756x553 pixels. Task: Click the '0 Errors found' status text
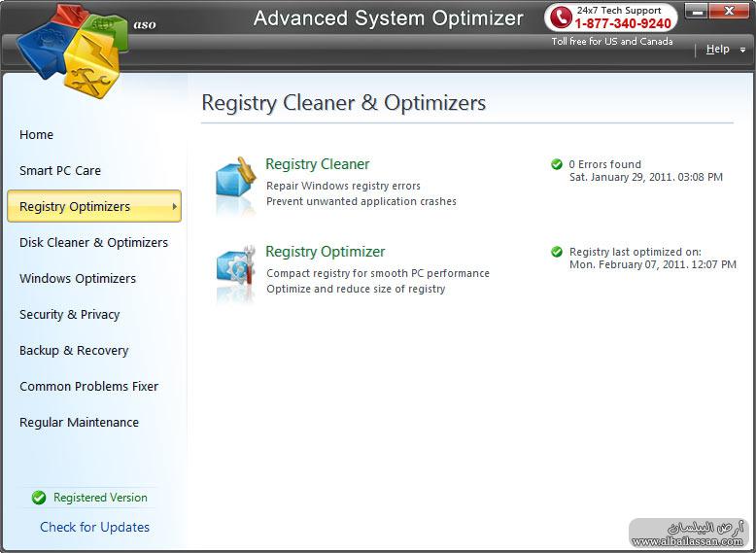(x=605, y=164)
